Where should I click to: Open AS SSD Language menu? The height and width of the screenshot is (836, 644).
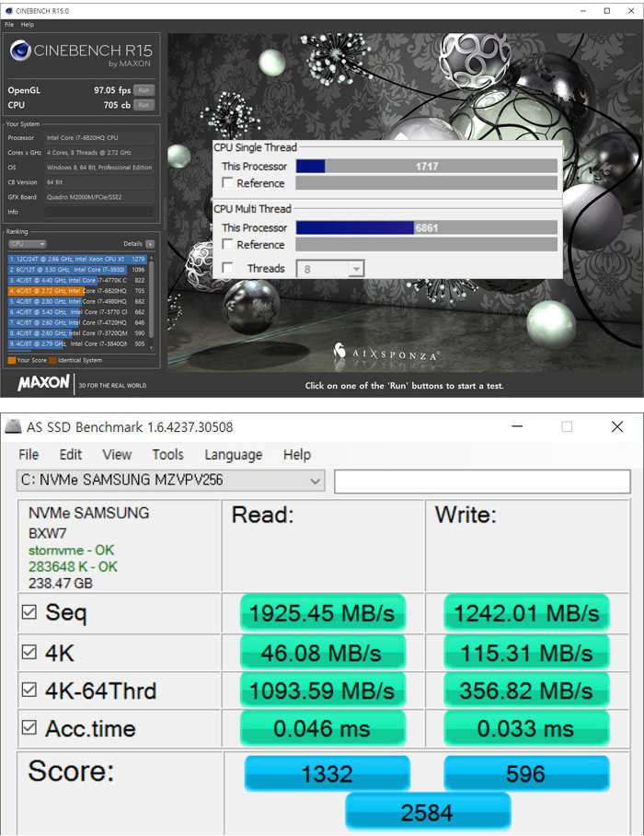point(234,455)
